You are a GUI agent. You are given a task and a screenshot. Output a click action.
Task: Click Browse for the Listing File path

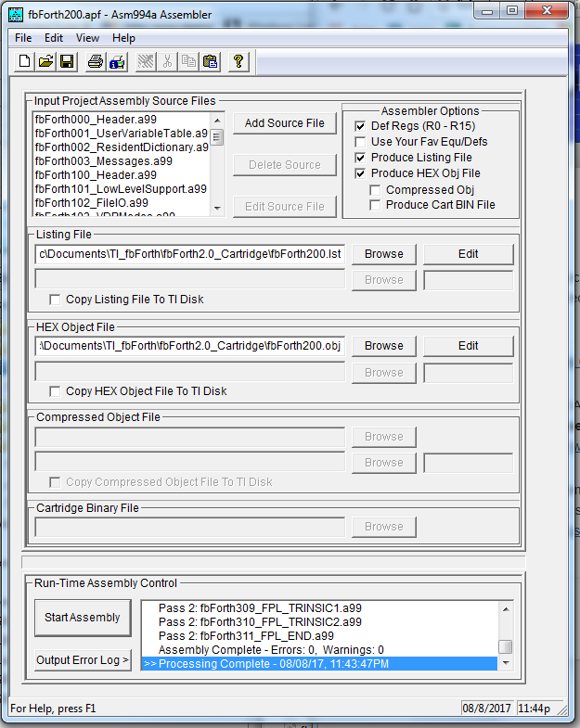coord(384,254)
